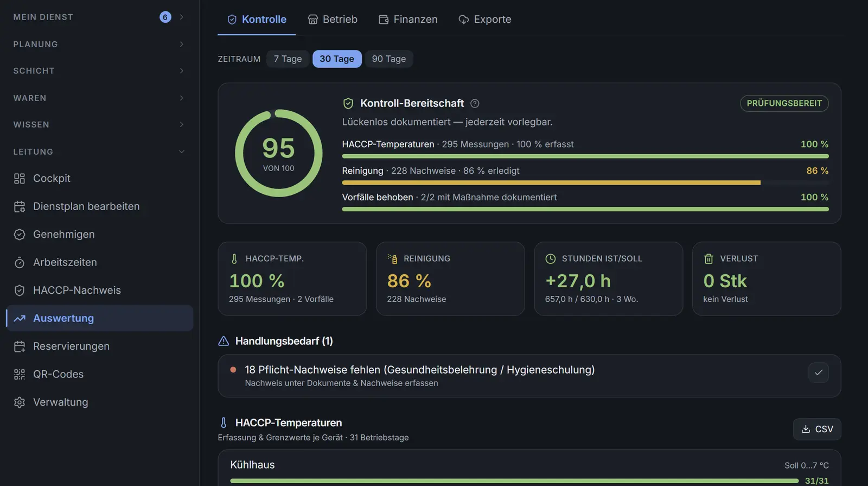Click the wallet icon on Finanzen tab
Screen dimensions: 868x486
[384, 20]
